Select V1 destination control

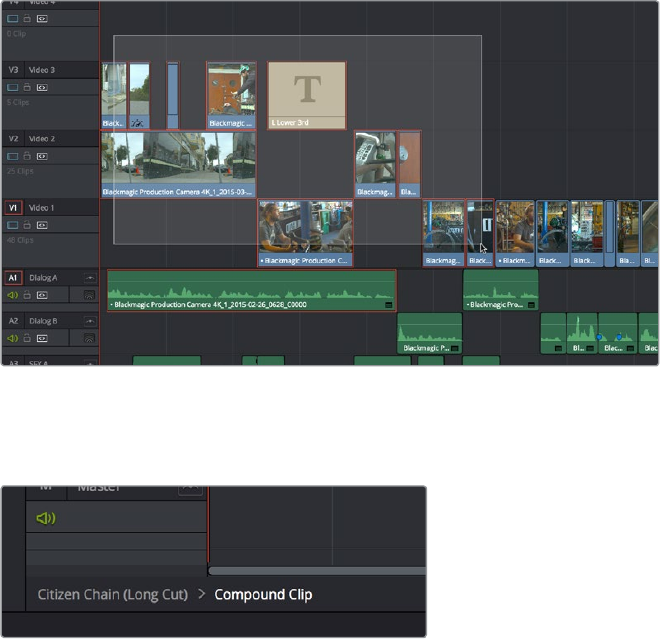(13, 208)
